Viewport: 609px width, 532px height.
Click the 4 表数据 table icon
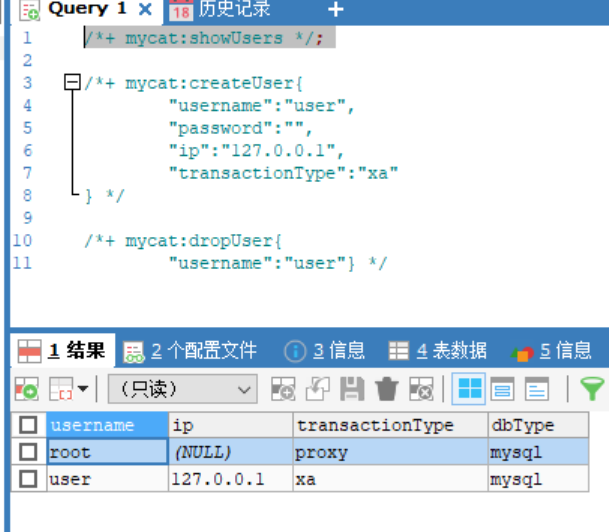click(398, 351)
